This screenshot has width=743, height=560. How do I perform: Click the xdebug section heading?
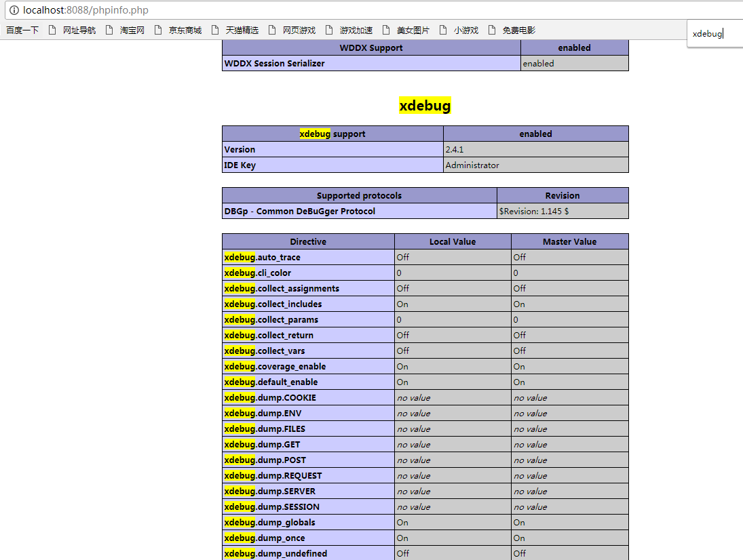(x=425, y=106)
